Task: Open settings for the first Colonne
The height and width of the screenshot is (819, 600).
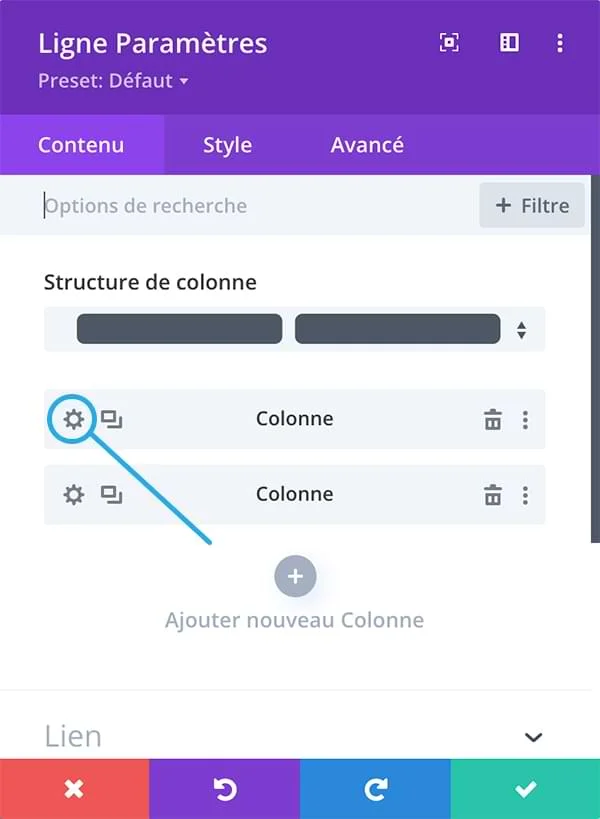Action: coord(72,419)
